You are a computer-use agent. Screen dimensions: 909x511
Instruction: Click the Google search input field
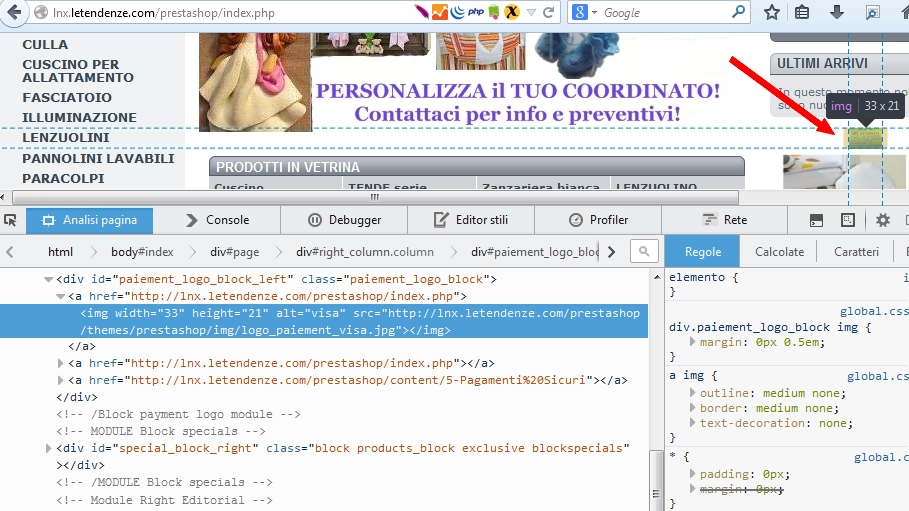click(664, 13)
